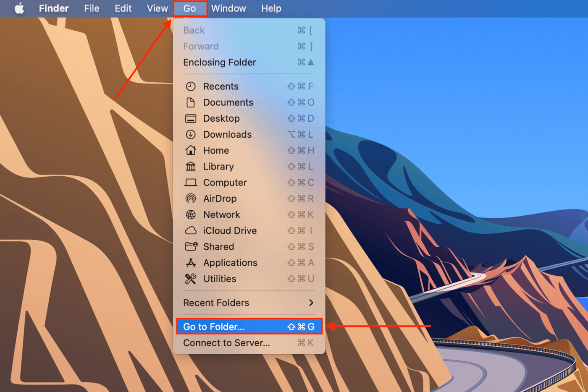The height and width of the screenshot is (392, 588).
Task: Choose Computer in the Go menu
Action: click(249, 183)
